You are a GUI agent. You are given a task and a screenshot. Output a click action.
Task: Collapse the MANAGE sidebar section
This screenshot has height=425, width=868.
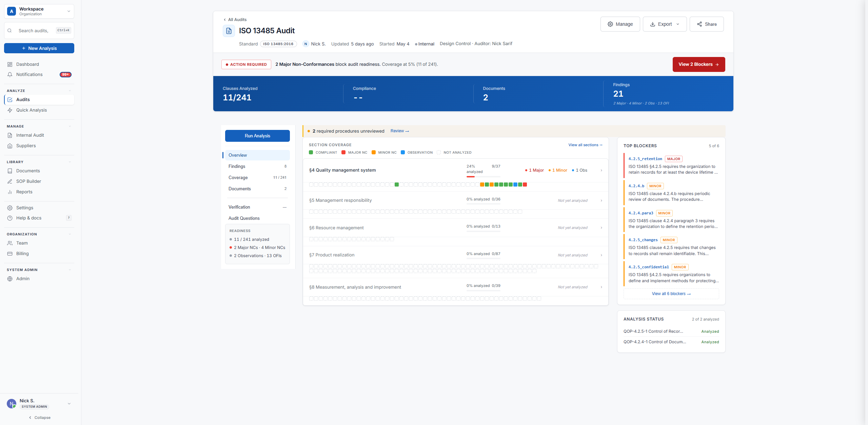click(70, 126)
